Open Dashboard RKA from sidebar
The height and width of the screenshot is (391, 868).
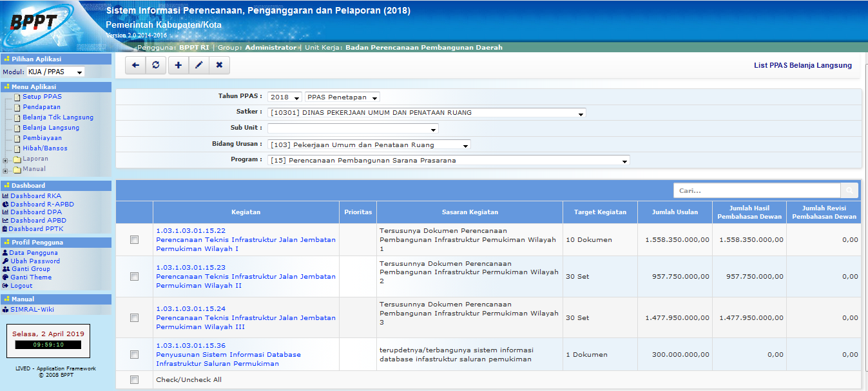click(35, 196)
